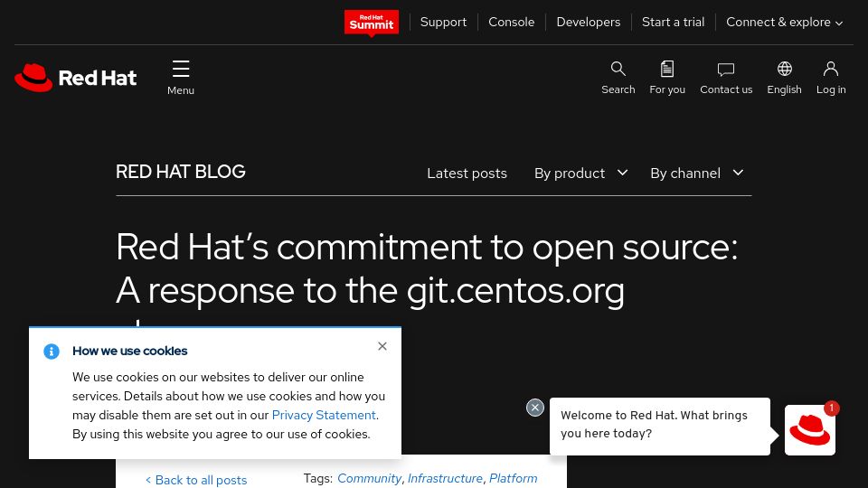Viewport: 868px width, 488px height.
Task: Open the hamburger Menu
Action: coord(181,78)
